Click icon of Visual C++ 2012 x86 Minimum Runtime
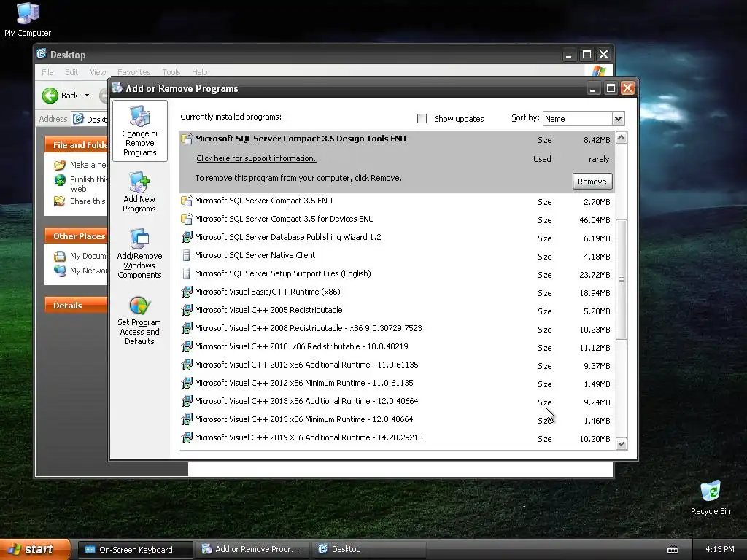 tap(187, 383)
